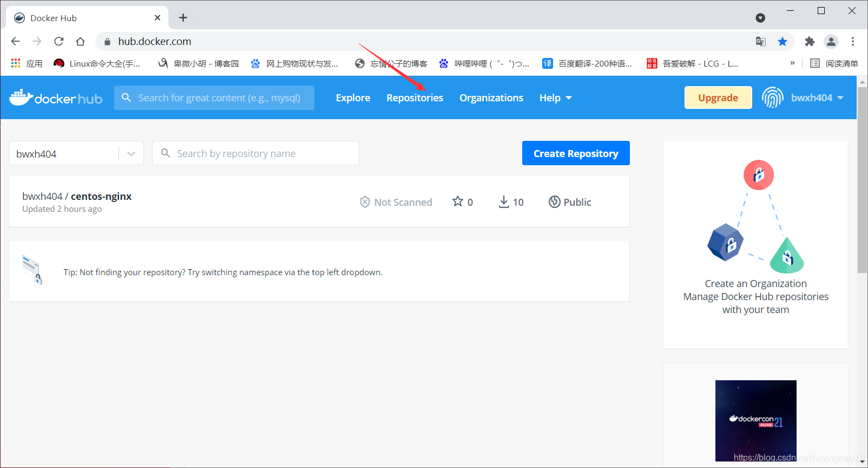Reload the page
868x468 pixels.
coord(58,41)
